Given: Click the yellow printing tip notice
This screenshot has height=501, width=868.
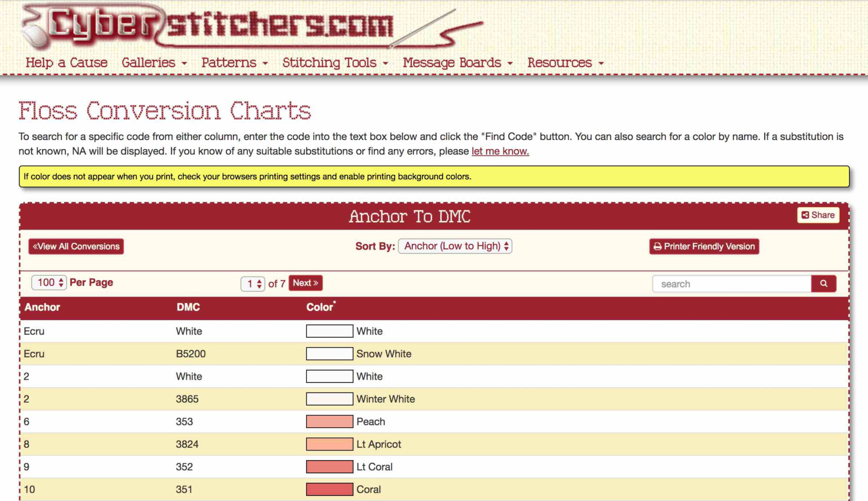Looking at the screenshot, I should coord(434,177).
